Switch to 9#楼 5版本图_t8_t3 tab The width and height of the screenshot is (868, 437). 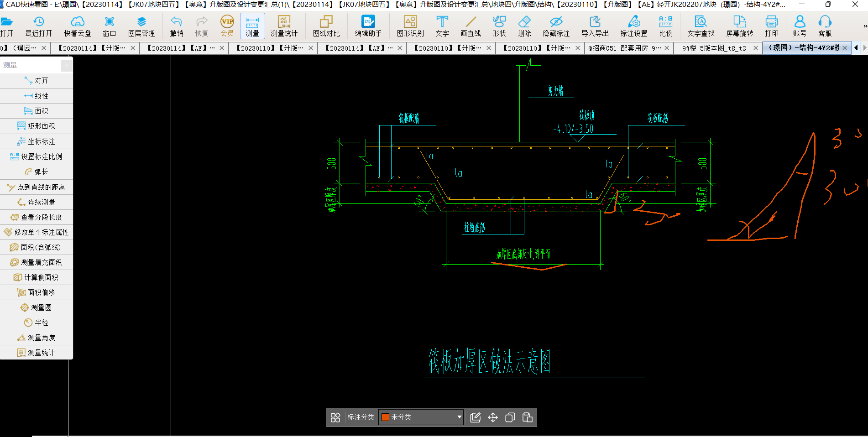(x=714, y=48)
